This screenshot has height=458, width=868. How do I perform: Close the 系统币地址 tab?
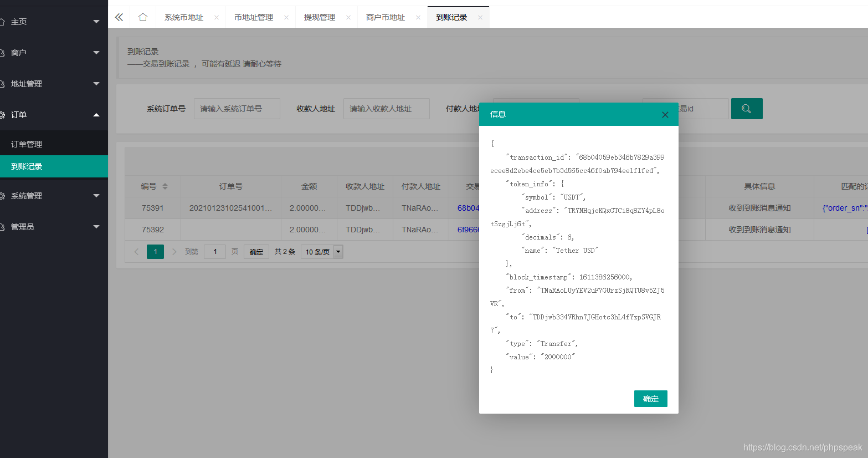pos(217,18)
